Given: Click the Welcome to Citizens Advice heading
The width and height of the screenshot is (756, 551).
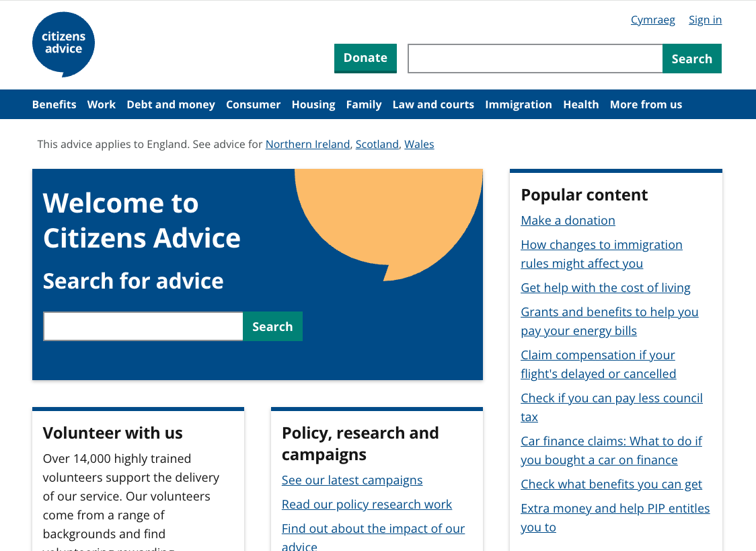Looking at the screenshot, I should coord(142,220).
